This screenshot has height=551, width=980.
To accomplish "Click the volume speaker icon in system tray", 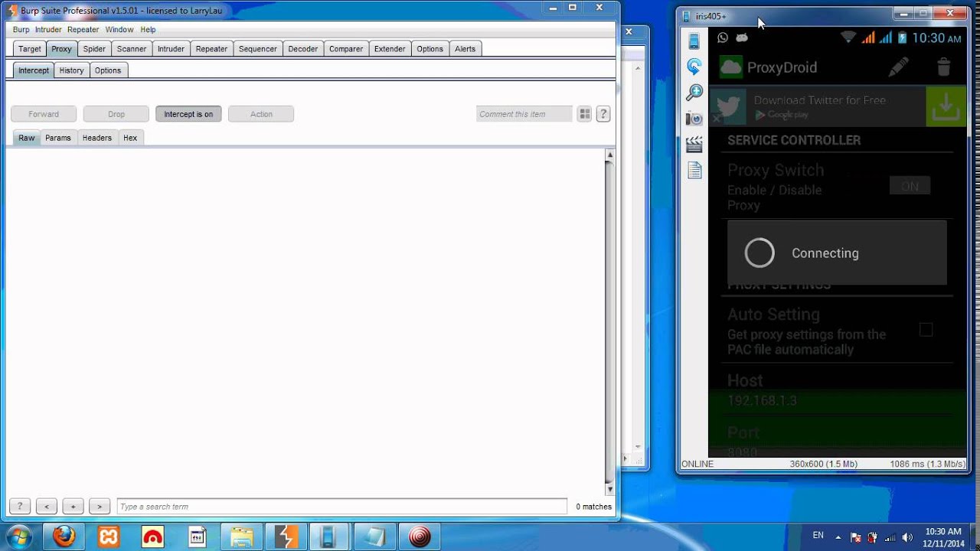I will [908, 537].
